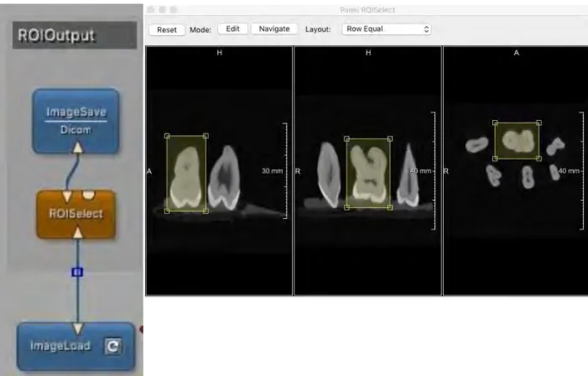Image resolution: width=588 pixels, height=376 pixels.
Task: Click ImageLoad's top triangle output connector
Action: 78,328
